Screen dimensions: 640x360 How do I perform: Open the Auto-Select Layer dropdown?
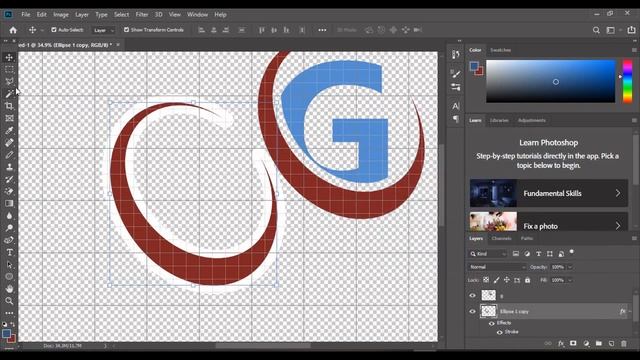103,30
